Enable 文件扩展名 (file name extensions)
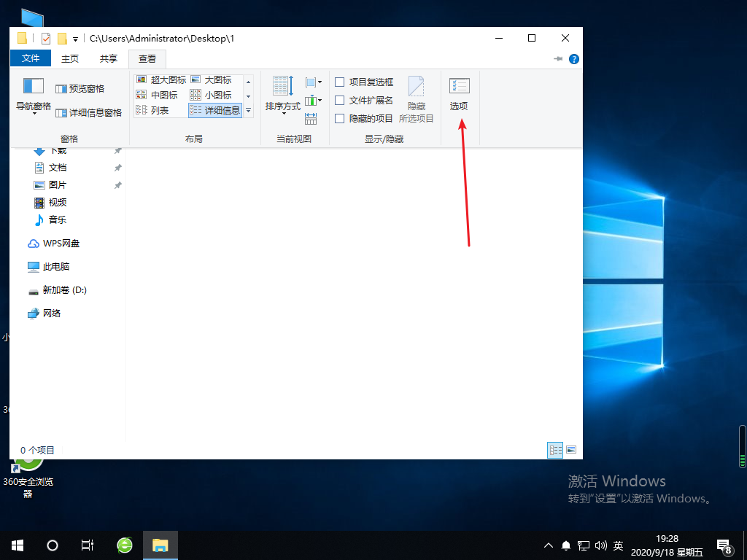 click(340, 100)
